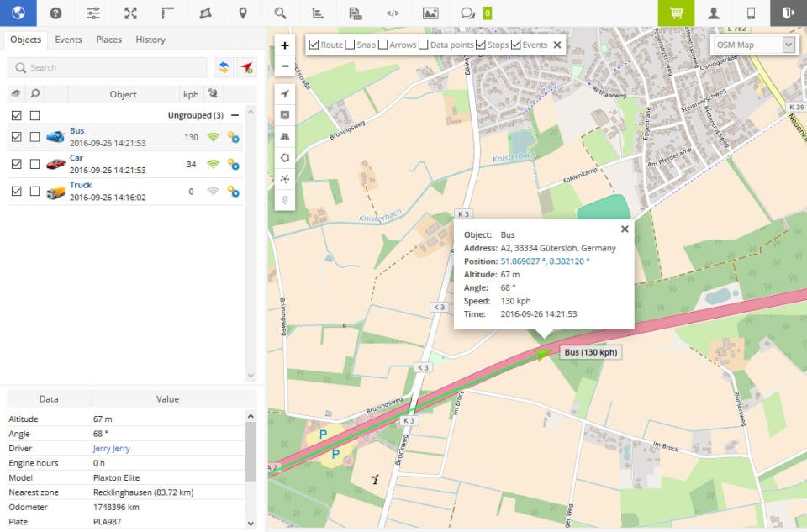The width and height of the screenshot is (807, 532).
Task: Click the map zoom in plus button
Action: pos(285,45)
